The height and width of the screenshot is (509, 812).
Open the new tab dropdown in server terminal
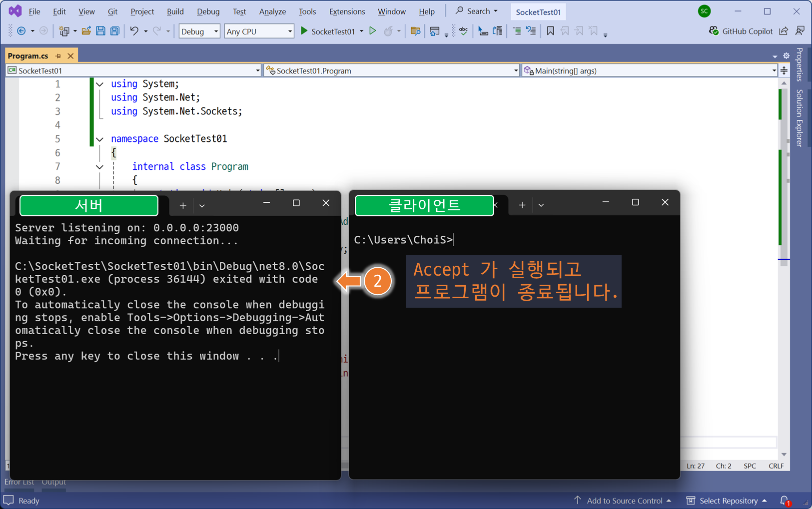coord(202,205)
